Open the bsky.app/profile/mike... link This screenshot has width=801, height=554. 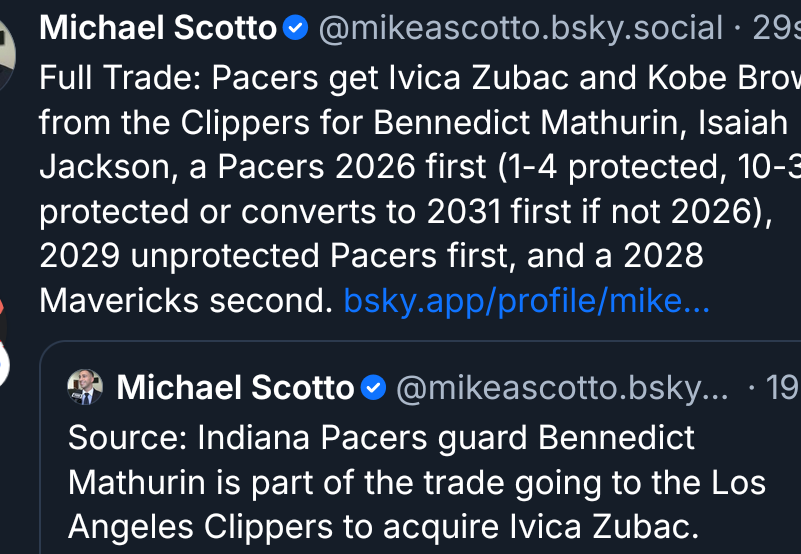click(x=526, y=300)
